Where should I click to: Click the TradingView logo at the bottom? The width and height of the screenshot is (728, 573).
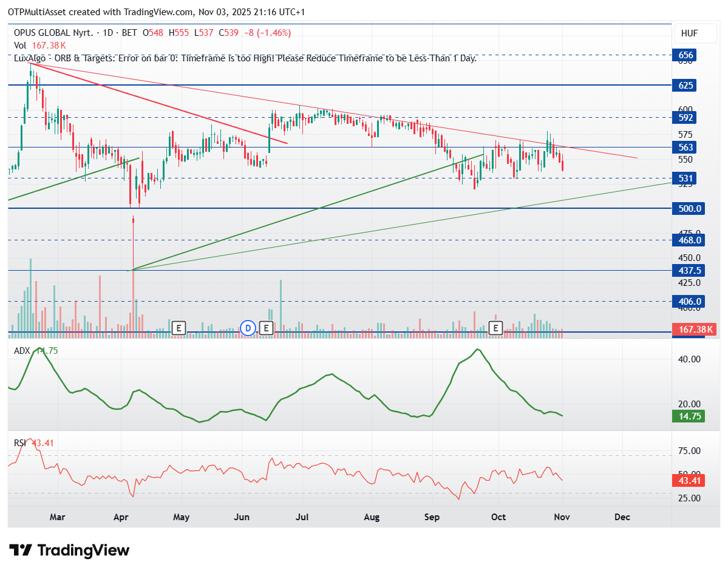pyautogui.click(x=70, y=551)
